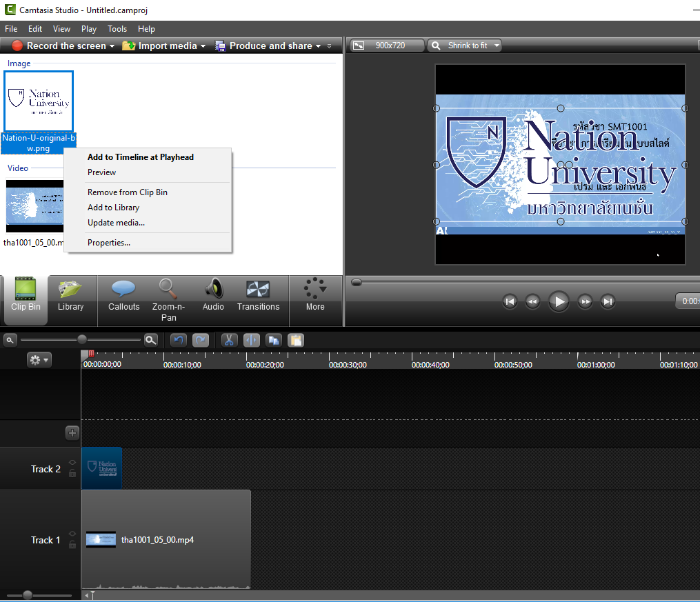Open the Transitions panel
The height and width of the screenshot is (602, 700).
(x=258, y=295)
